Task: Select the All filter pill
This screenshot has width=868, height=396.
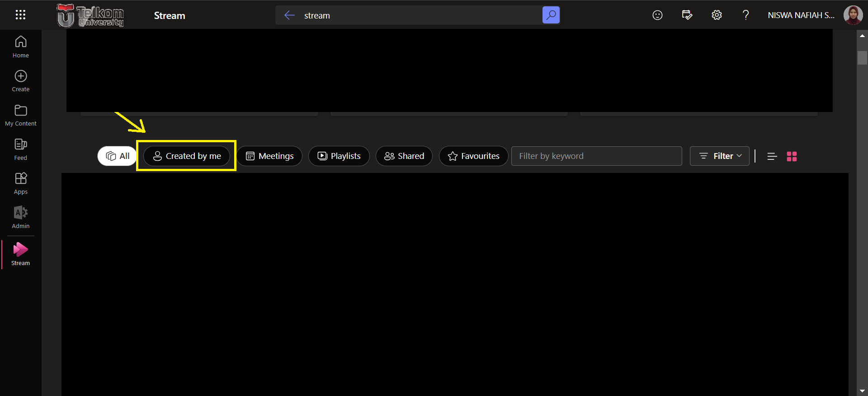Action: click(x=118, y=156)
